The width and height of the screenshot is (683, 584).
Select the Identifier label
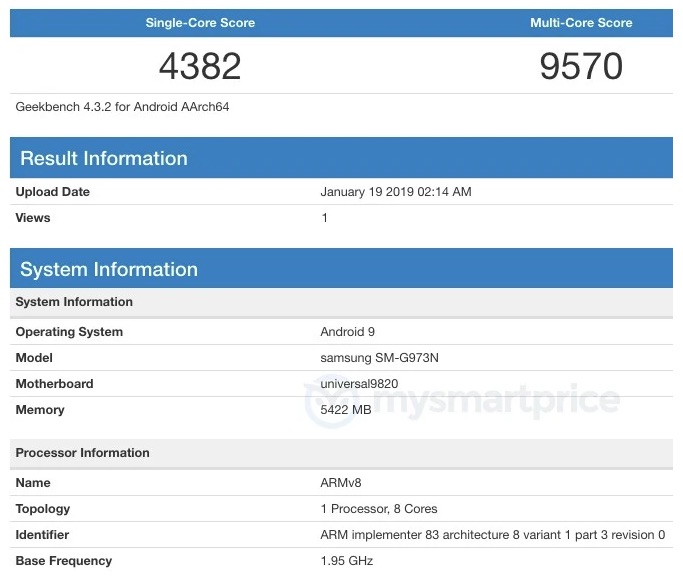(x=42, y=535)
